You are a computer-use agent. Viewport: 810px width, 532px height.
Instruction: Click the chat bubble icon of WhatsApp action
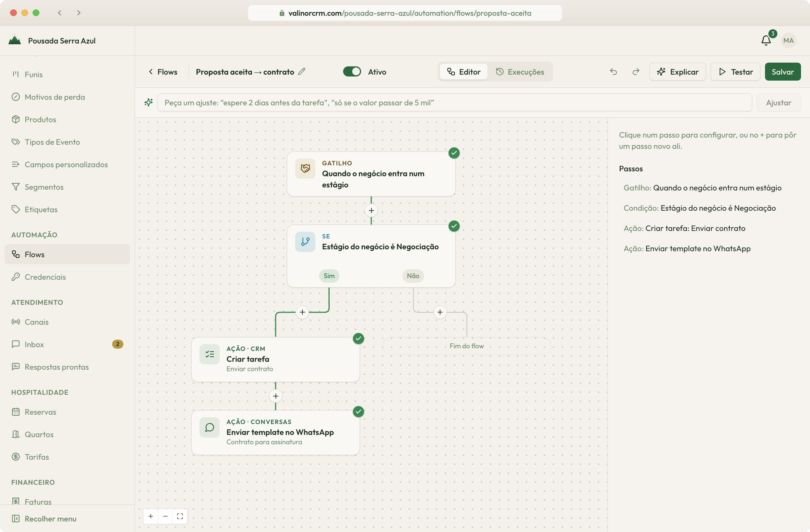(x=210, y=427)
